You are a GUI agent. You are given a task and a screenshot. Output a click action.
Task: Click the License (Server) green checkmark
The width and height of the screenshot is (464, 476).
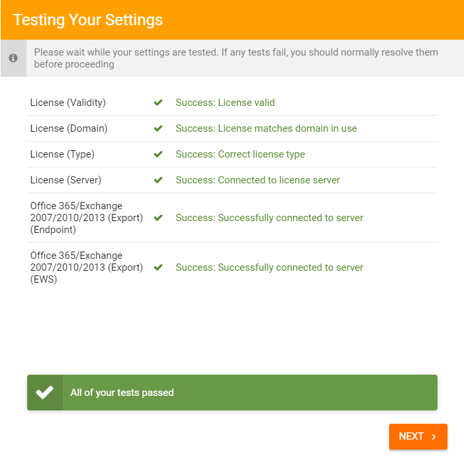click(158, 180)
